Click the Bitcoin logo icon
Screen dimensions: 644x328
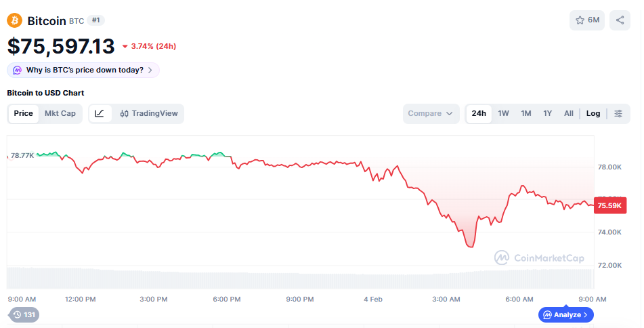pyautogui.click(x=14, y=20)
